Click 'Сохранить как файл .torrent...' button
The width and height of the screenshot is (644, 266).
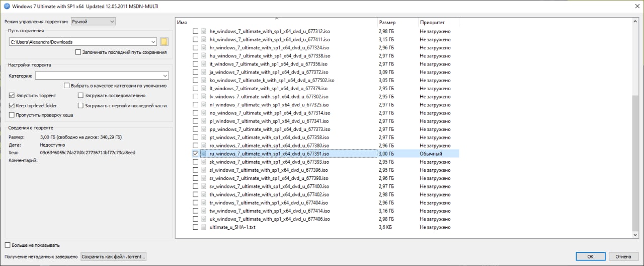click(x=114, y=256)
